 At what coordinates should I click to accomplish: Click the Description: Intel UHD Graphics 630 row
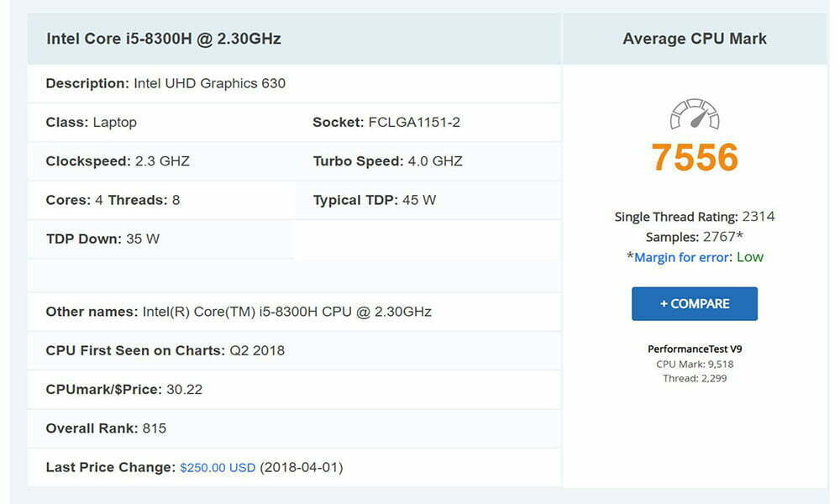pyautogui.click(x=294, y=83)
